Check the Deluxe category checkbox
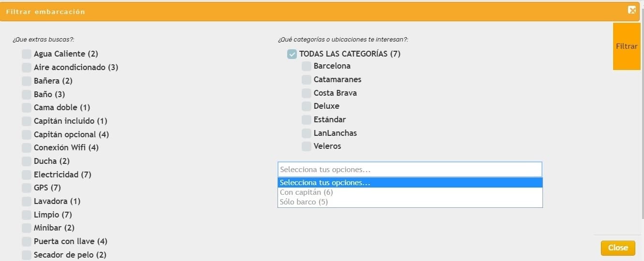 pyautogui.click(x=306, y=106)
